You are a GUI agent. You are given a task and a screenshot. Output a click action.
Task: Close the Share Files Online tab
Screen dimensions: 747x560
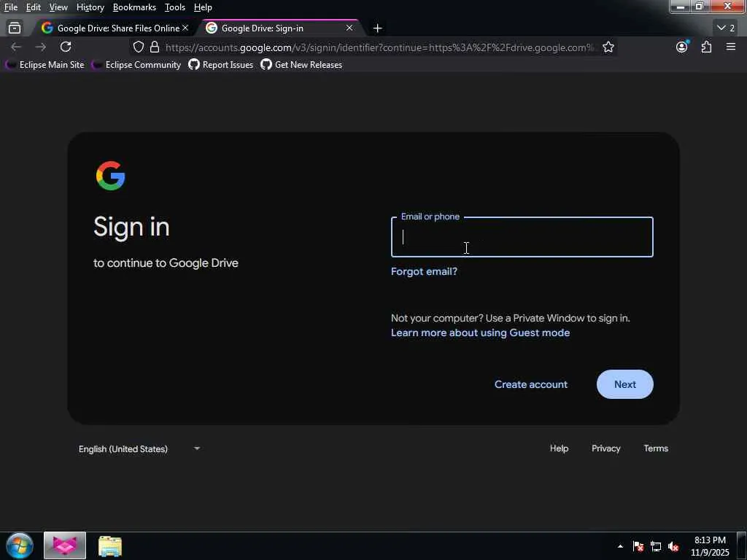point(185,28)
